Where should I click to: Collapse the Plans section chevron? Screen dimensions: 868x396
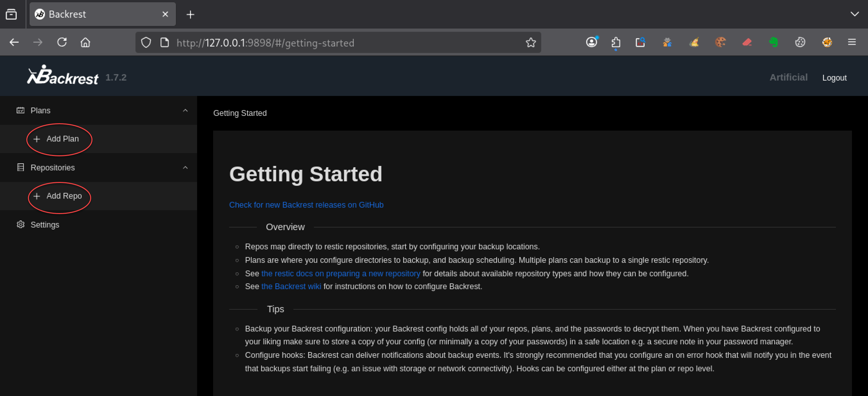pyautogui.click(x=185, y=110)
